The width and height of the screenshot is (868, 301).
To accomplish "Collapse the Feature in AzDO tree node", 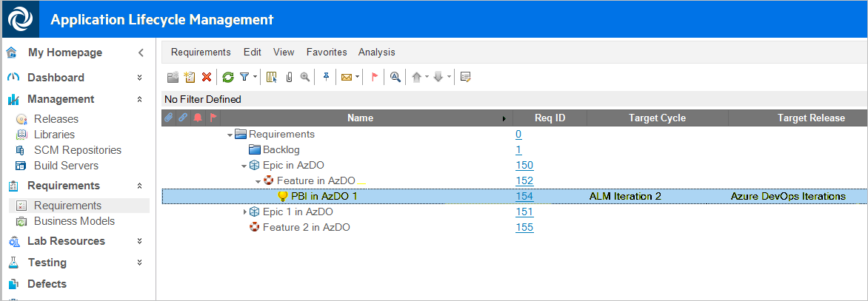I will 258,180.
